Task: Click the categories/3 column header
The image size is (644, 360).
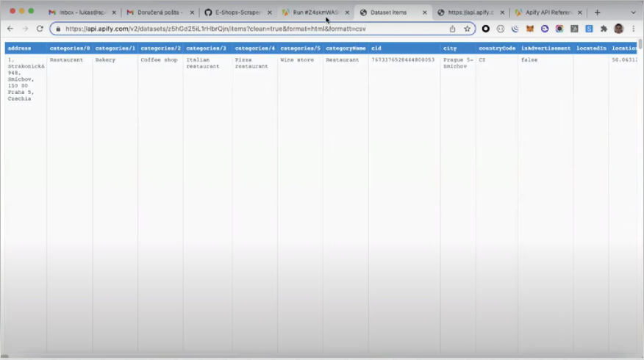Action: point(207,48)
